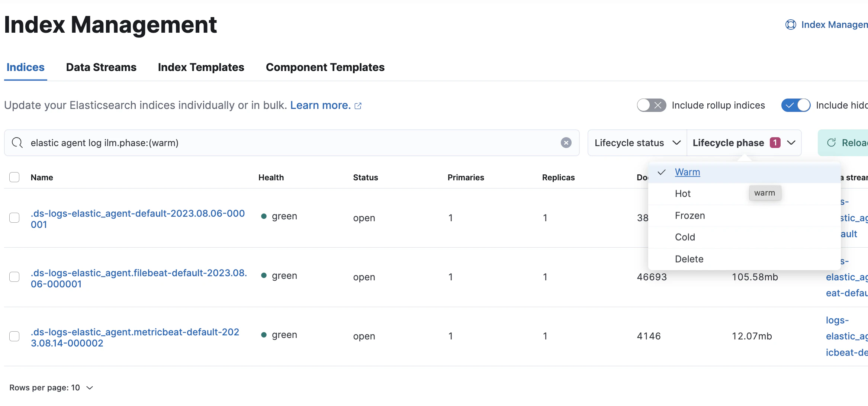
Task: Click the search magnifier icon
Action: [x=17, y=143]
